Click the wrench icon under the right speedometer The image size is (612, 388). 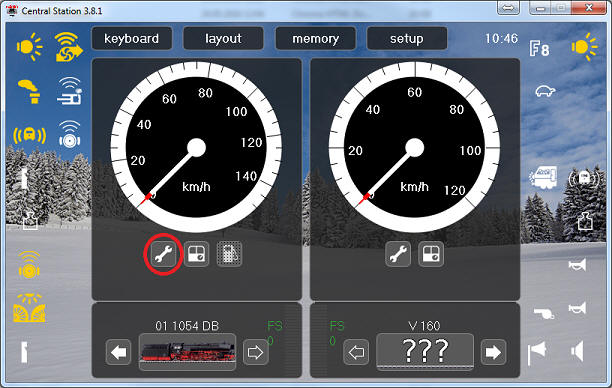398,254
